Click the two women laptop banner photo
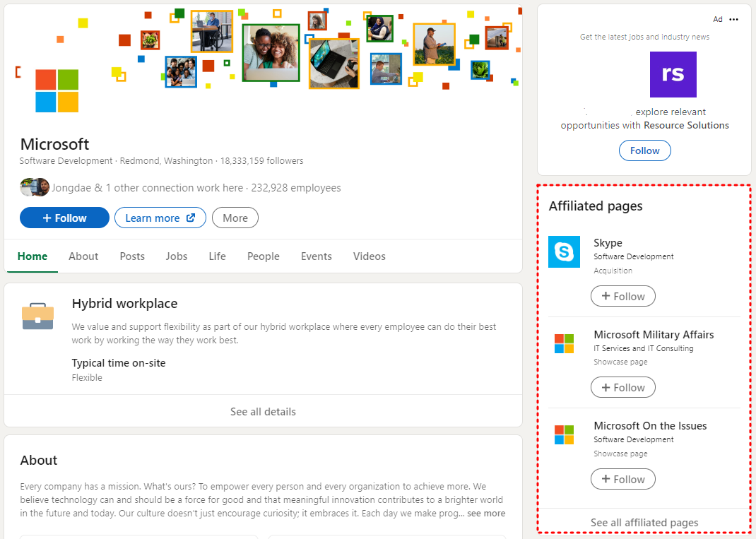Viewport: 756px width, 539px height. pos(271,52)
